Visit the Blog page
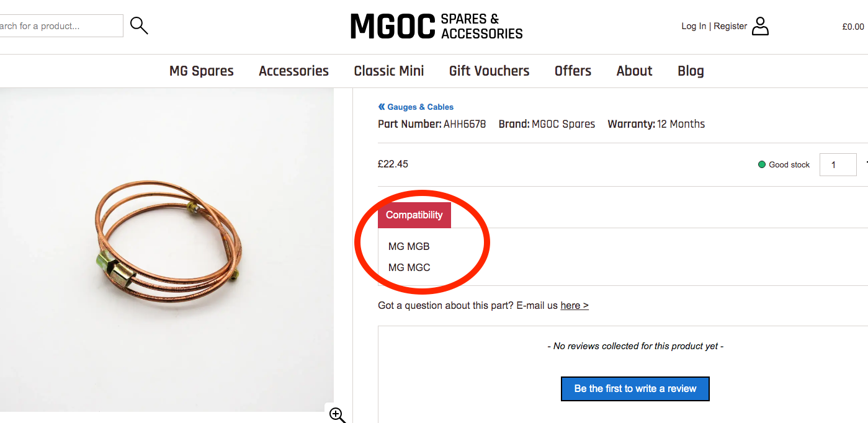 pos(691,71)
